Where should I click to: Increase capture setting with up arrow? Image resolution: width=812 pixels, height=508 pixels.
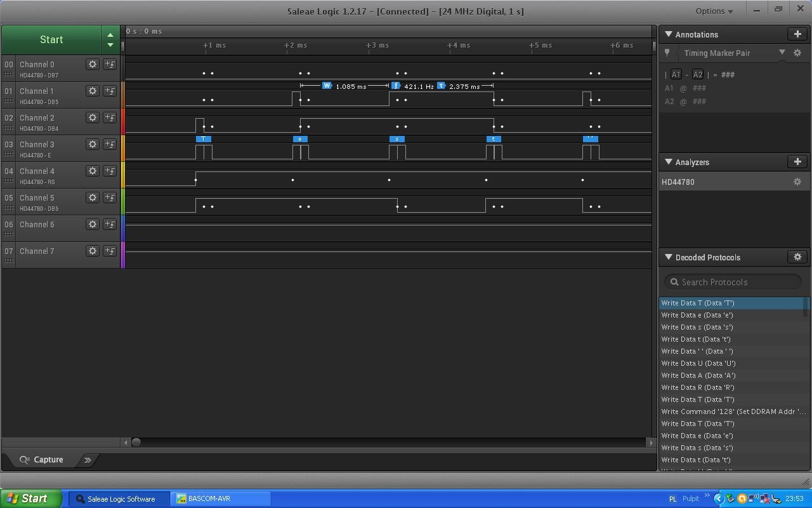pyautogui.click(x=110, y=35)
